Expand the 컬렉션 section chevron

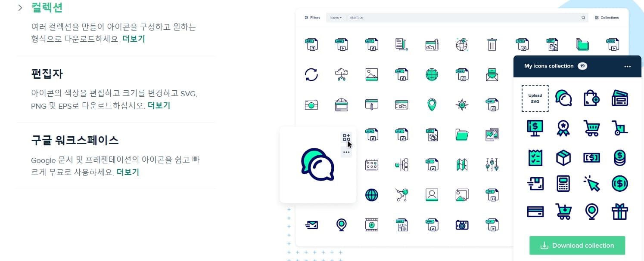(x=20, y=8)
